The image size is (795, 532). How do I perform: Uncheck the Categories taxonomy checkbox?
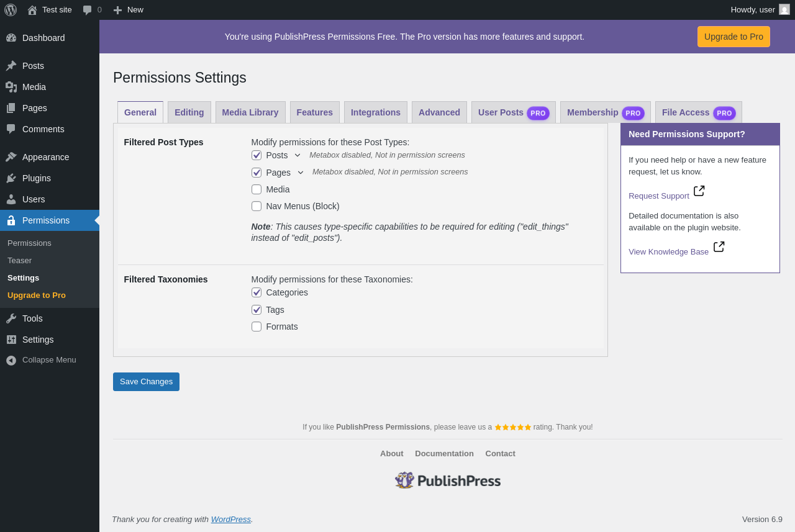tap(257, 292)
